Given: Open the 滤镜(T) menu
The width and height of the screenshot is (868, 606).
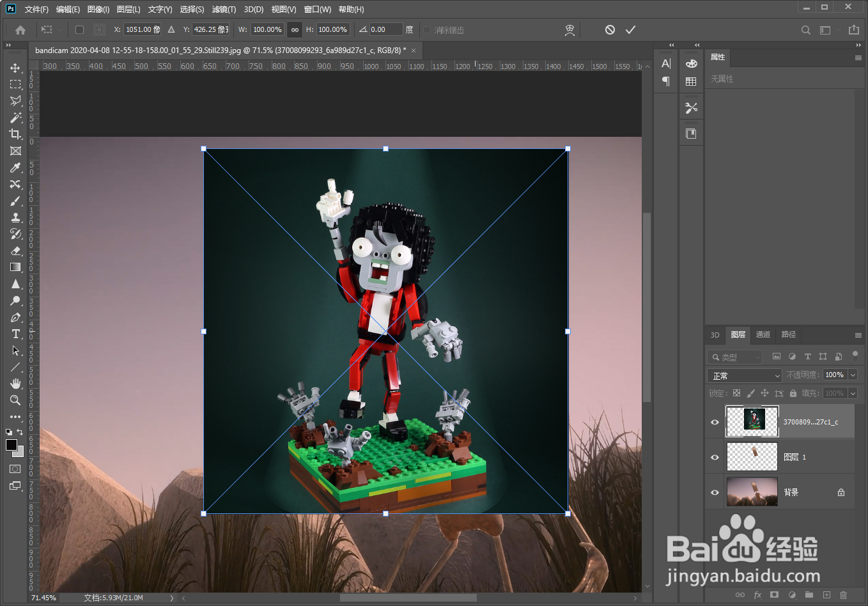Looking at the screenshot, I should pos(224,9).
